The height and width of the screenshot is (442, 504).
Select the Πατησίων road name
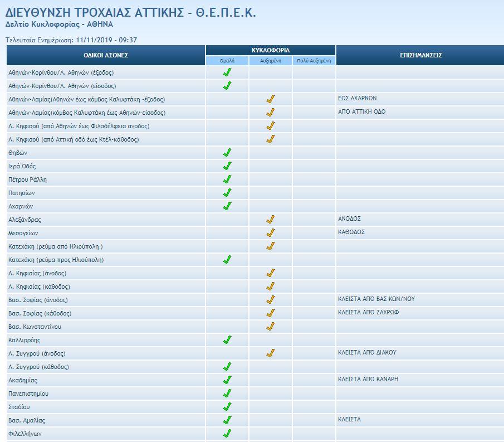(22, 193)
